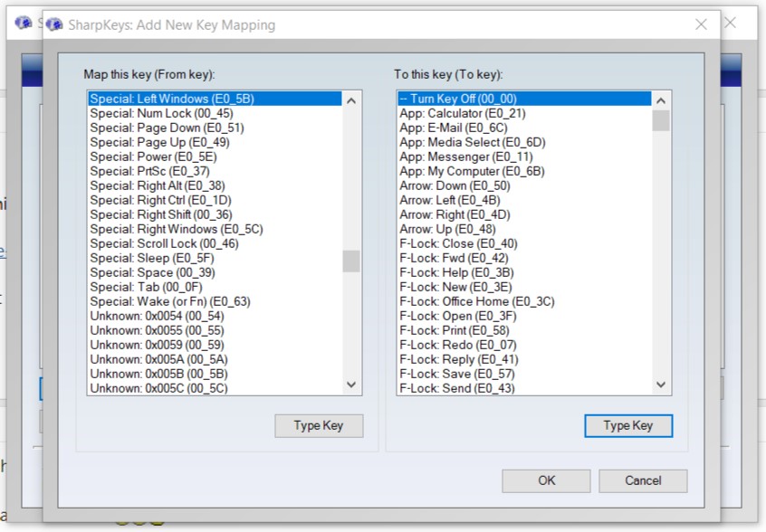Select Special: PrtSc (E0_37)
This screenshot has height=532, width=766.
tap(215, 171)
